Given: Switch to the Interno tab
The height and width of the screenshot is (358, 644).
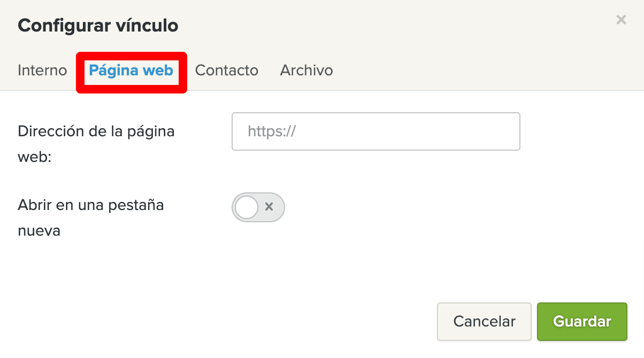Looking at the screenshot, I should point(42,71).
